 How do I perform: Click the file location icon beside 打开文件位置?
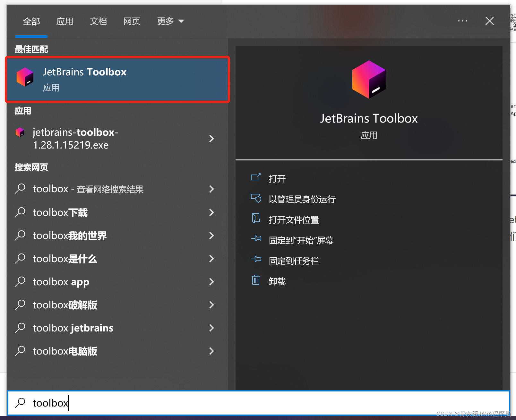point(256,219)
